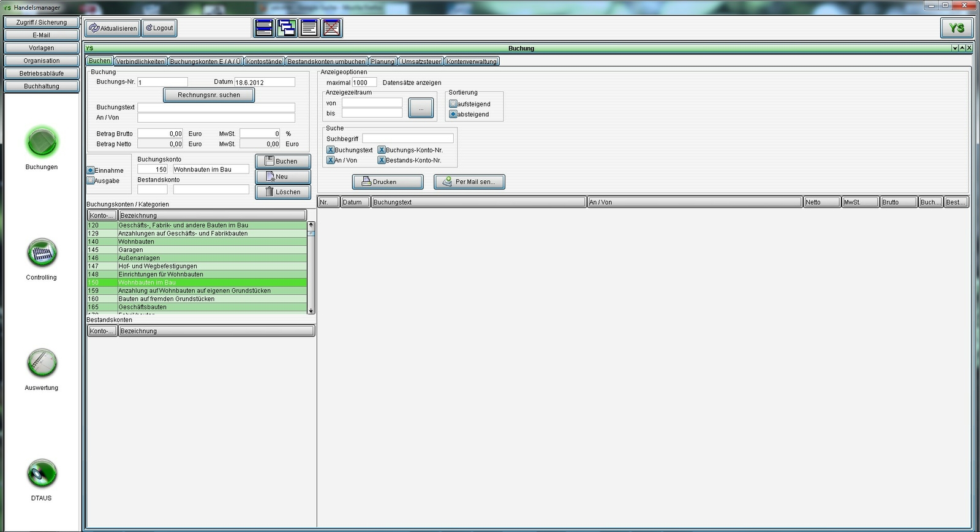Click the Per Mail senden button
Screen dimensions: 980x532
(x=469, y=182)
